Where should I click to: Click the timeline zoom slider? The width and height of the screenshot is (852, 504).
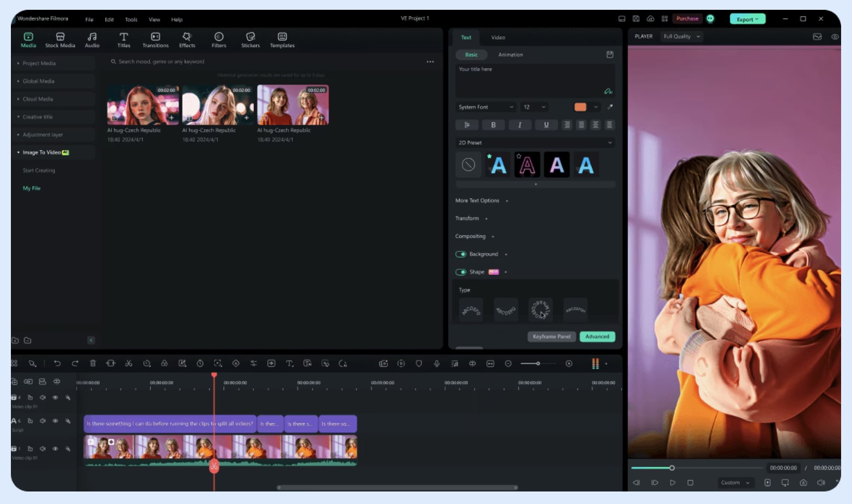coord(538,364)
